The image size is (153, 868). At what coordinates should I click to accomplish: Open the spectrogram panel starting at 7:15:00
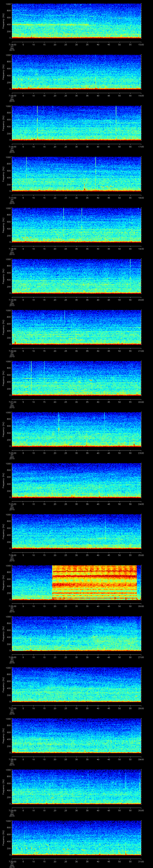[x=76, y=72]
